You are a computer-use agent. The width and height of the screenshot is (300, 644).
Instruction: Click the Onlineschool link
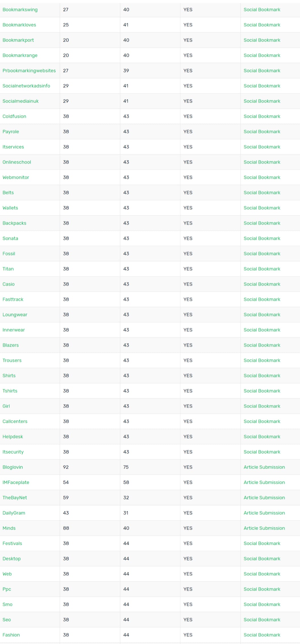tap(17, 162)
